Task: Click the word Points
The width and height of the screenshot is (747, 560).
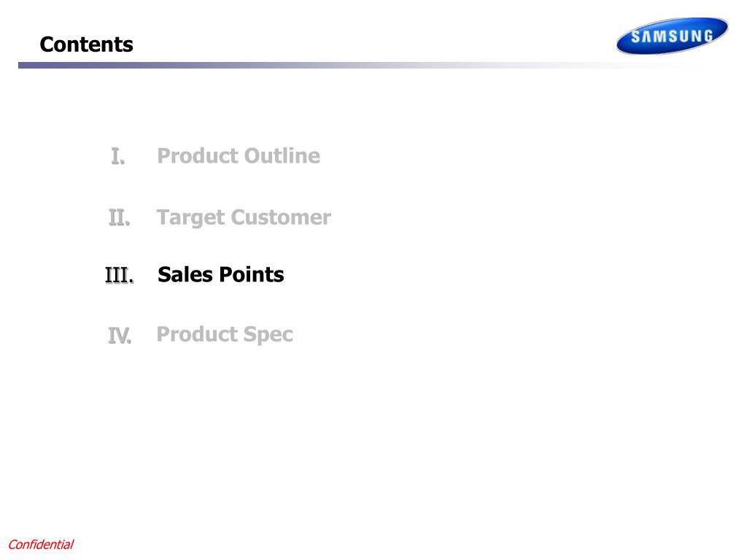Action: (252, 274)
